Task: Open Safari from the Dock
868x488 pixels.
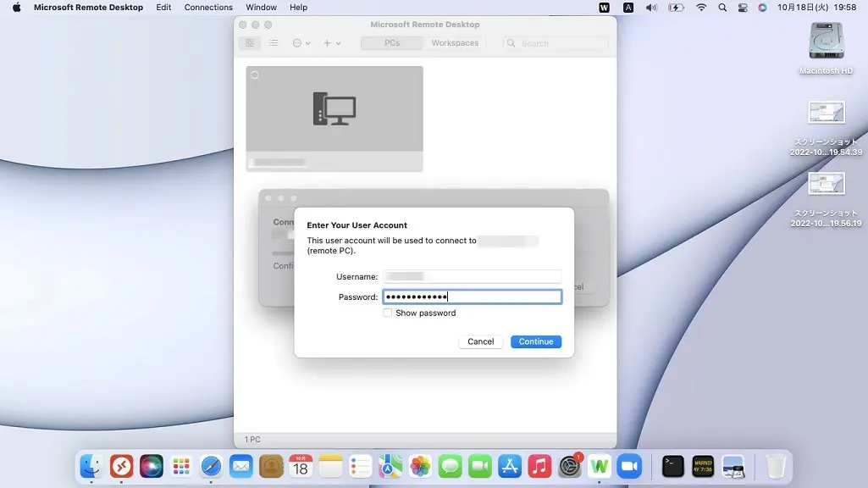Action: coord(211,465)
